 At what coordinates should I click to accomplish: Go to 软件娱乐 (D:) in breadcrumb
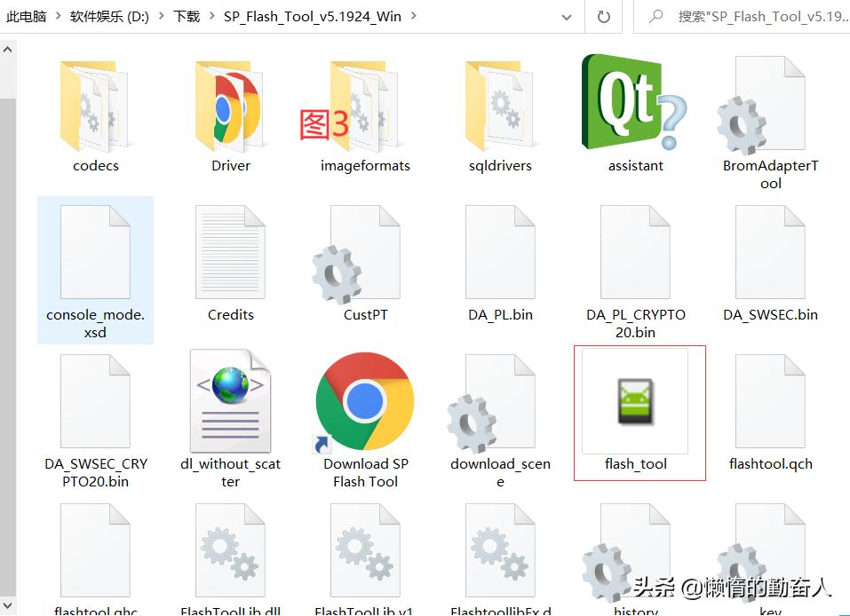click(x=109, y=16)
